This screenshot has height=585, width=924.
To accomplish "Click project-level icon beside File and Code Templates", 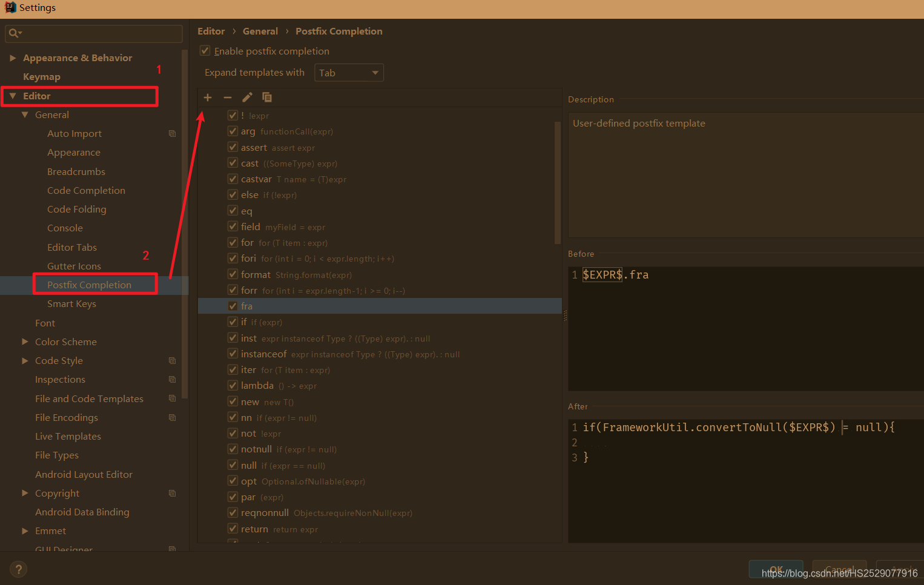I will pyautogui.click(x=173, y=398).
